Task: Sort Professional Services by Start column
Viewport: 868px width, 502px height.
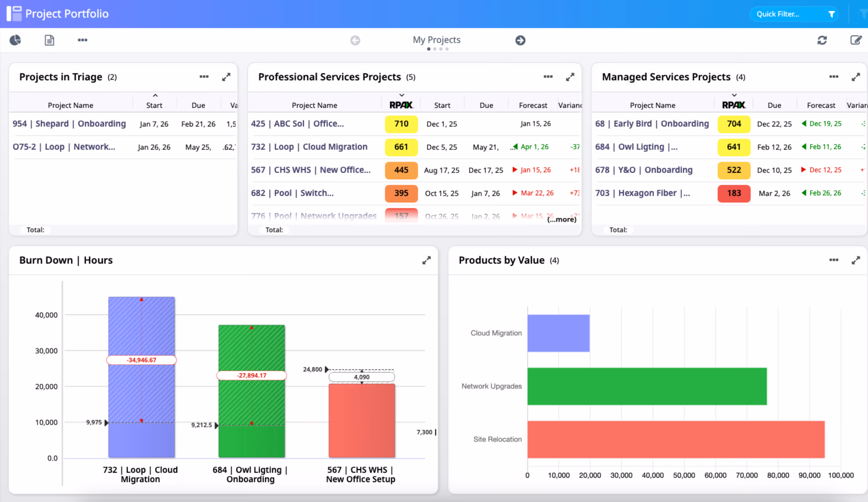Action: pos(442,105)
